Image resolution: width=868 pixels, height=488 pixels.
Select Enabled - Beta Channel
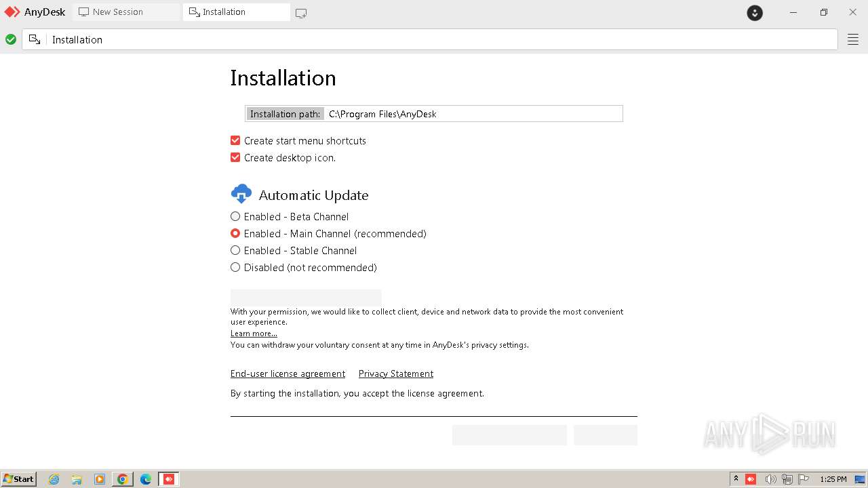(235, 217)
